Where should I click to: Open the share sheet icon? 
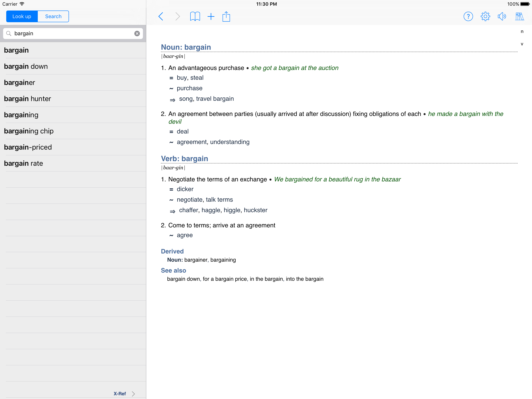[226, 16]
